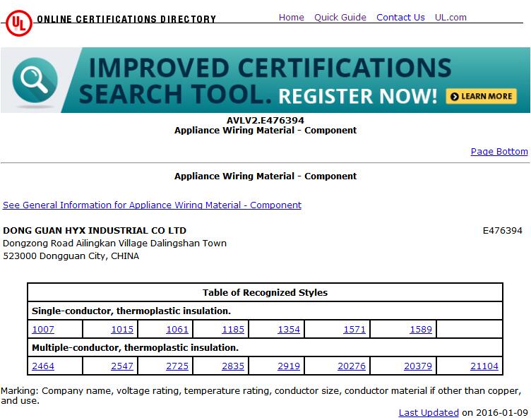
Task: Click the Last Updated link
Action: tap(429, 413)
